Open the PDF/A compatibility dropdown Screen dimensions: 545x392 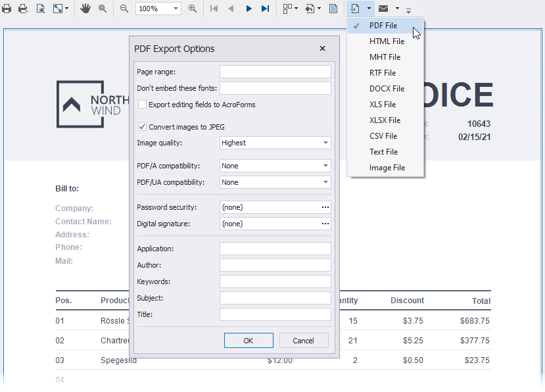point(275,166)
